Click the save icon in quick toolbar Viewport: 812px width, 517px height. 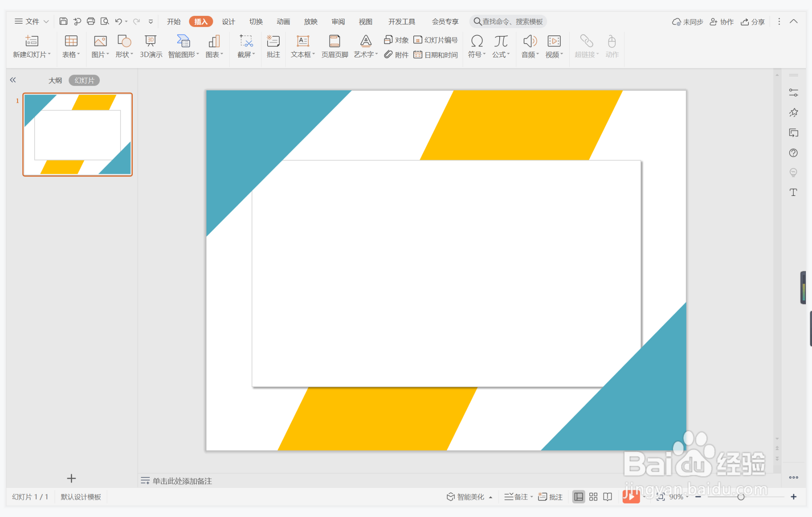point(63,21)
